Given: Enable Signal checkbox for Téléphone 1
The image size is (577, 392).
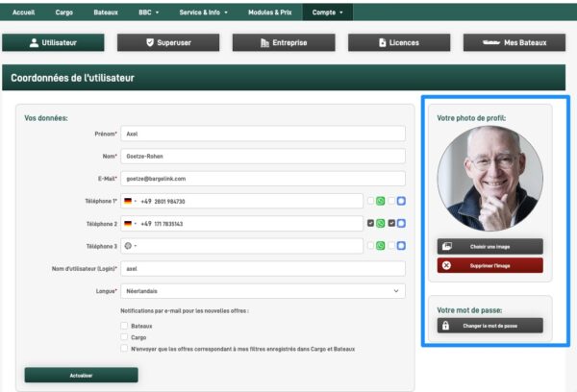Looking at the screenshot, I should 391,201.
